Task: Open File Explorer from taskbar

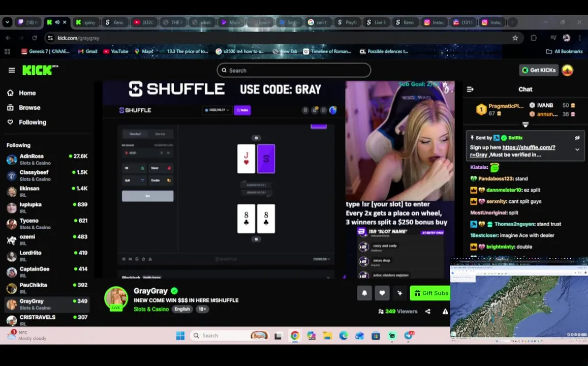Action: tap(327, 335)
